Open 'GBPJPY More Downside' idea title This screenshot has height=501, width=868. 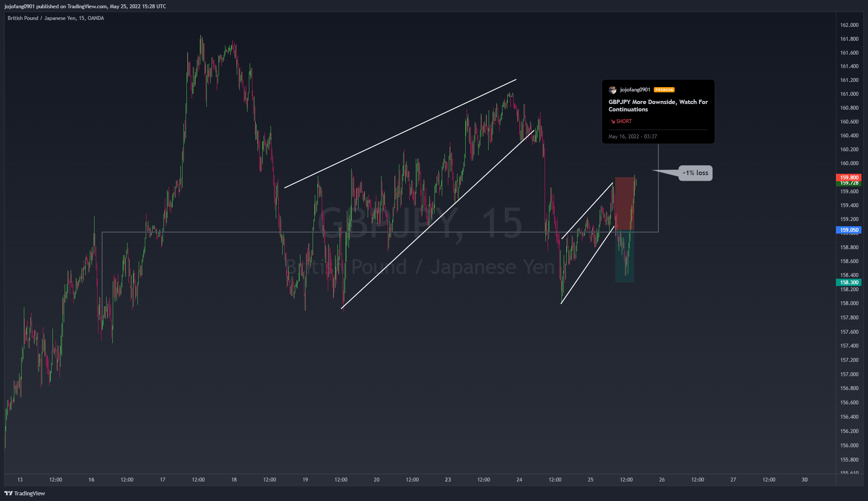tap(658, 105)
